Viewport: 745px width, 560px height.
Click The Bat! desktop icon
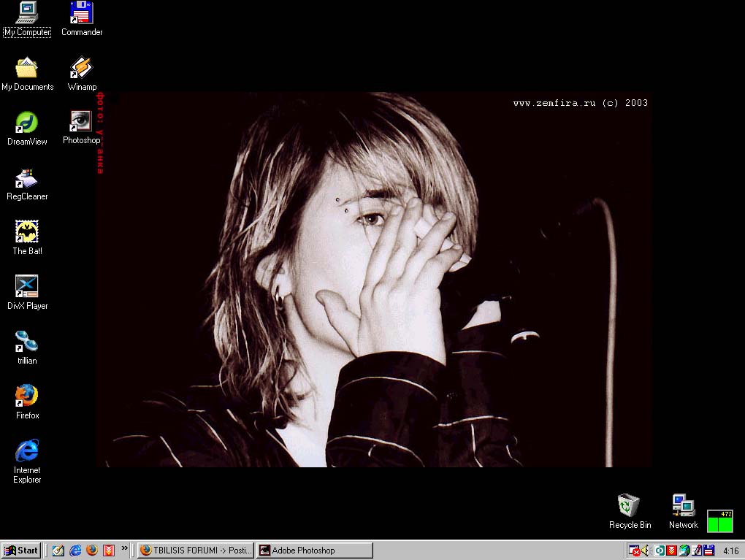pyautogui.click(x=27, y=232)
